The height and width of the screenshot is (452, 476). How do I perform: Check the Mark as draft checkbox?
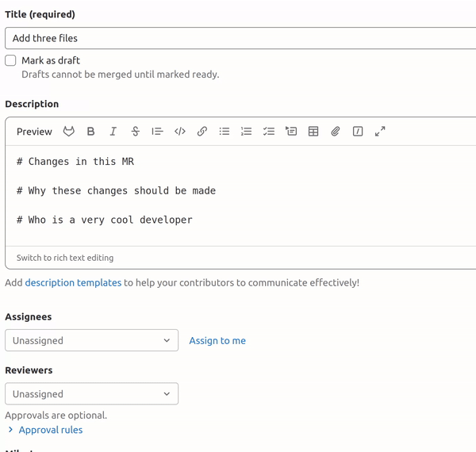[10, 60]
